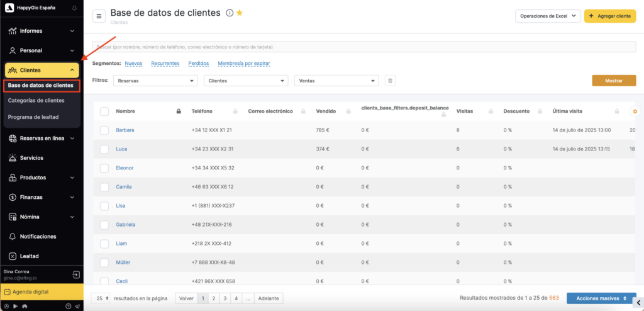Click the Telegram paper plane icon
The width and height of the screenshot is (644, 311).
[x=77, y=306]
